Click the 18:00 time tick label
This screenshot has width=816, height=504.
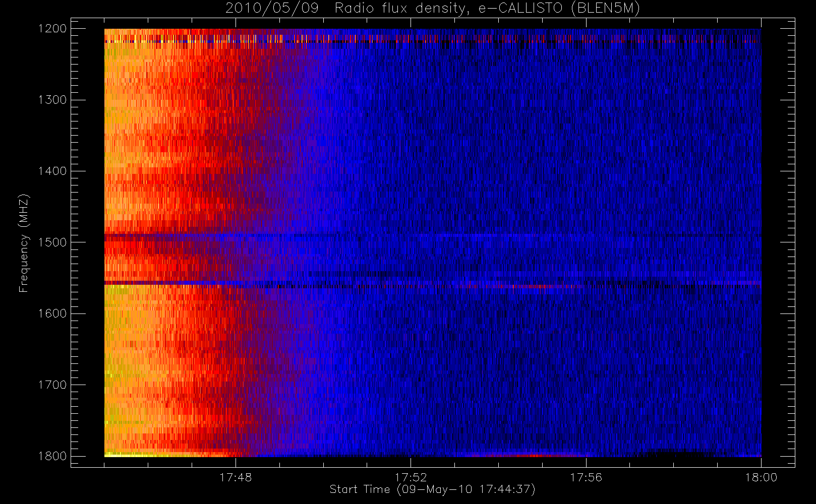[x=761, y=477]
